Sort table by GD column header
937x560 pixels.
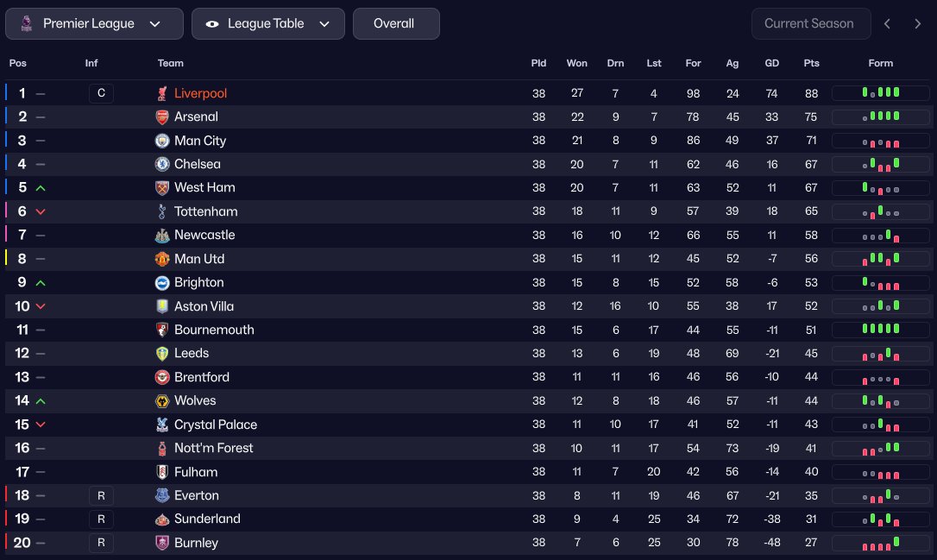click(771, 63)
